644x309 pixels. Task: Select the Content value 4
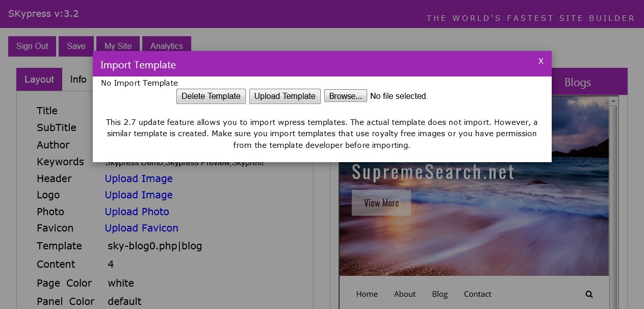111,264
